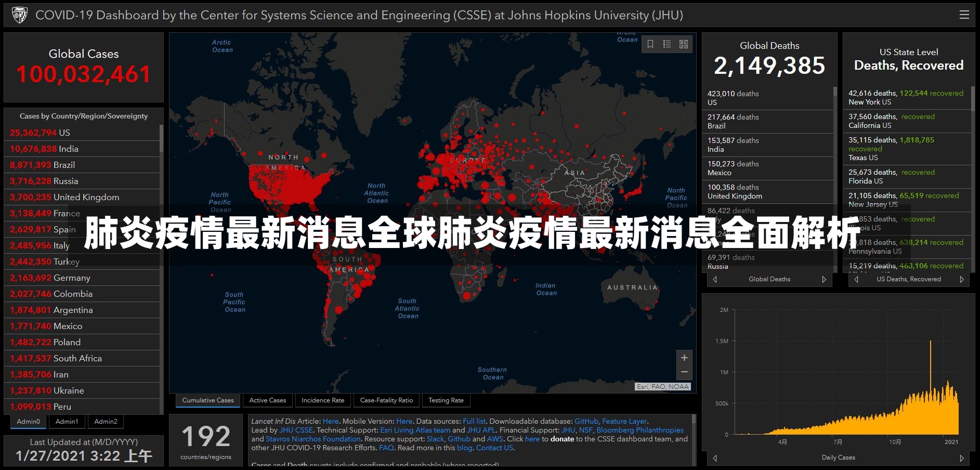Show previous chart before Daily Cases
The height and width of the screenshot is (470, 980).
[715, 458]
